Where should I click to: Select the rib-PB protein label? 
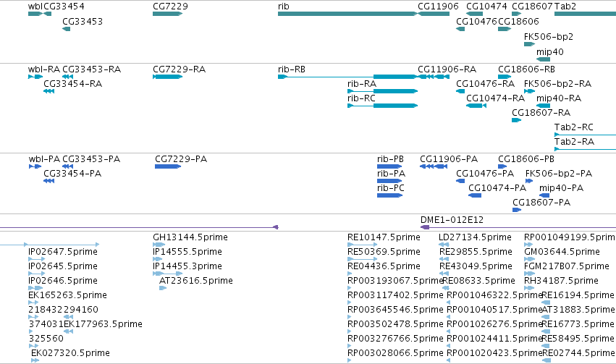(390, 159)
